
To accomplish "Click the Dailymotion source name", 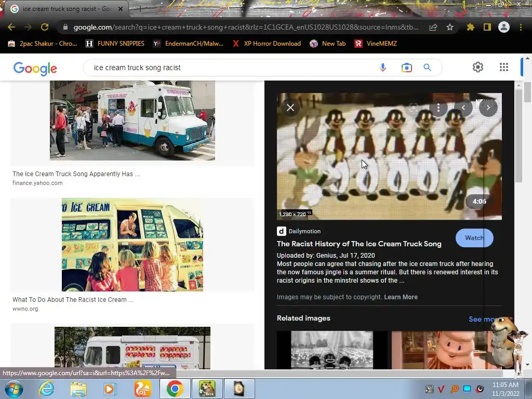I will 304,231.
